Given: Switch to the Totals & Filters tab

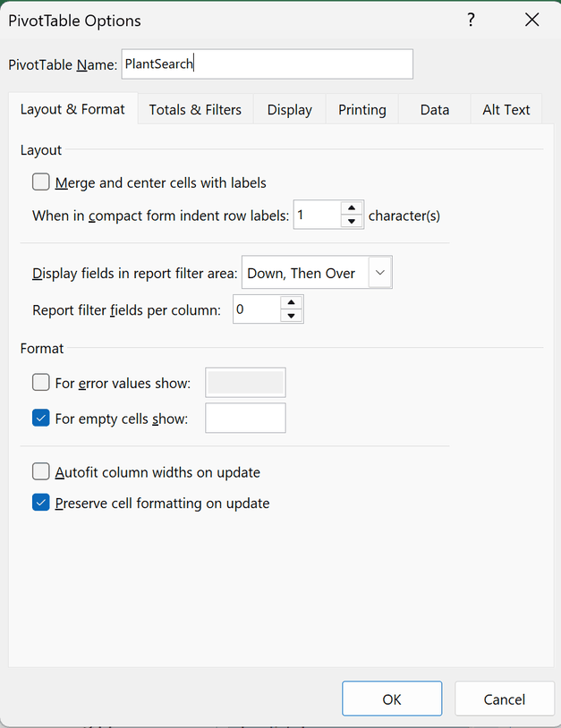Looking at the screenshot, I should [195, 110].
